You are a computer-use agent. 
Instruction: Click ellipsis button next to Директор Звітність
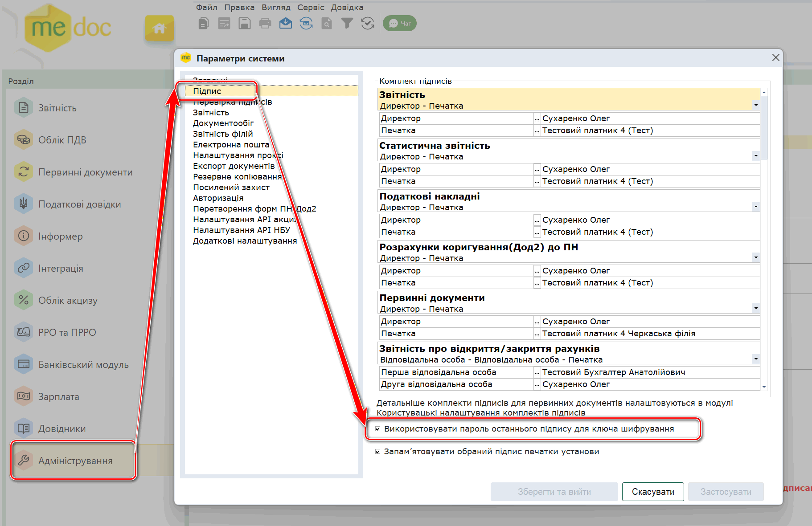(x=537, y=118)
